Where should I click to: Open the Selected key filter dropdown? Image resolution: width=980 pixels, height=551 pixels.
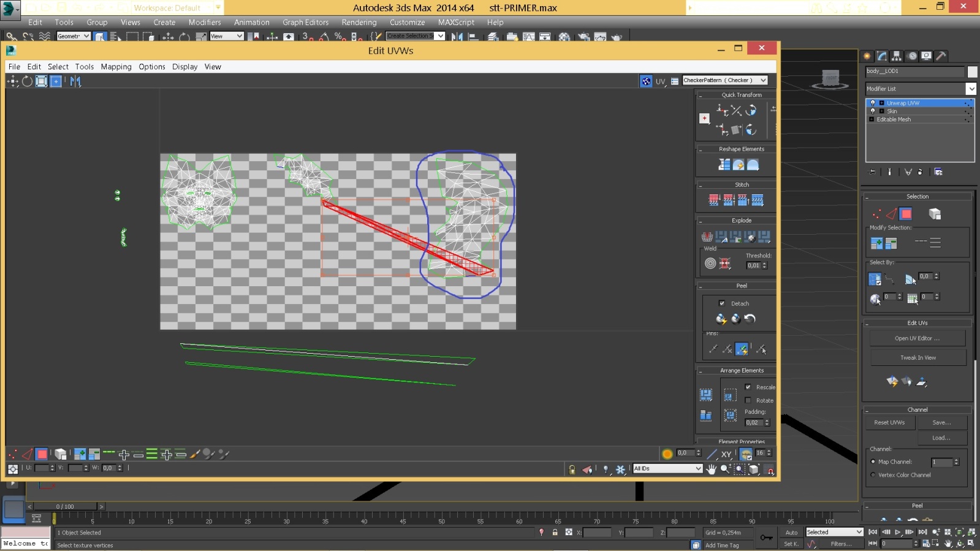[x=834, y=532]
